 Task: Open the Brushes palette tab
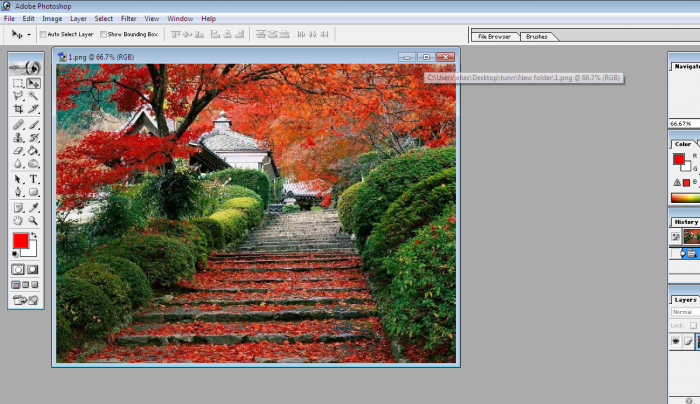537,37
